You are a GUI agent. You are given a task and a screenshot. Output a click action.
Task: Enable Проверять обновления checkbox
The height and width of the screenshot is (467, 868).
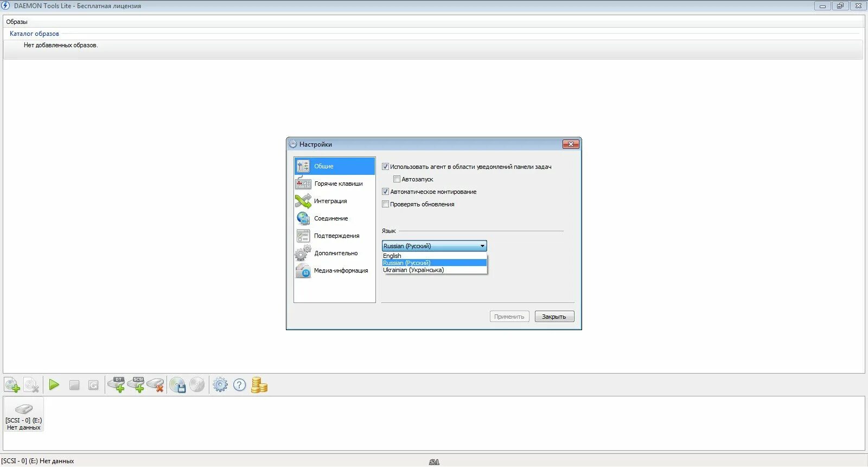click(386, 204)
